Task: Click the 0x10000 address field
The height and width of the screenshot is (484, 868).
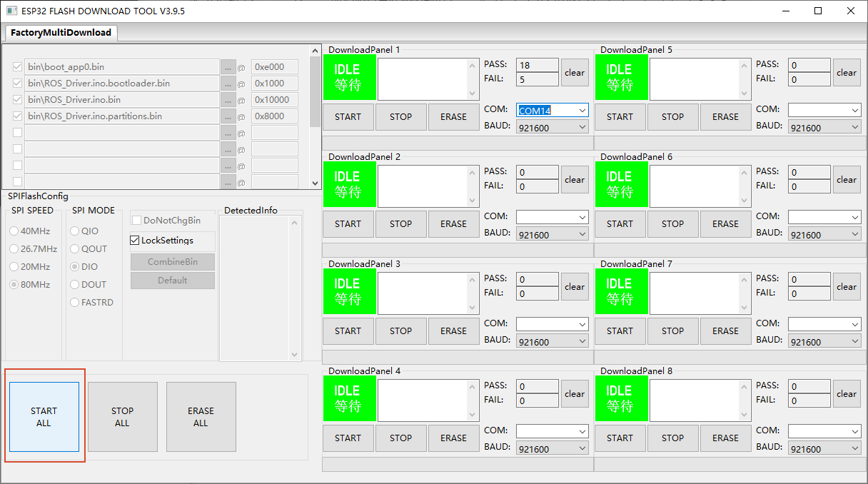Action: 275,100
